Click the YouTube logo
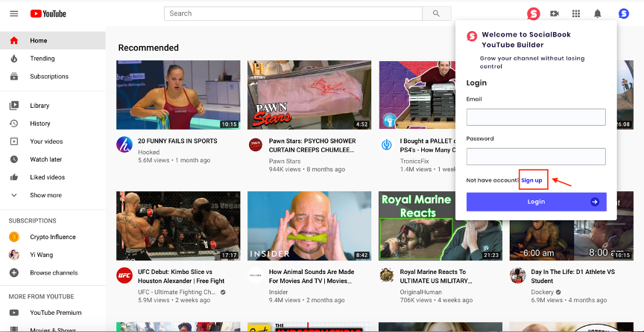Image resolution: width=644 pixels, height=332 pixels. 48,13
